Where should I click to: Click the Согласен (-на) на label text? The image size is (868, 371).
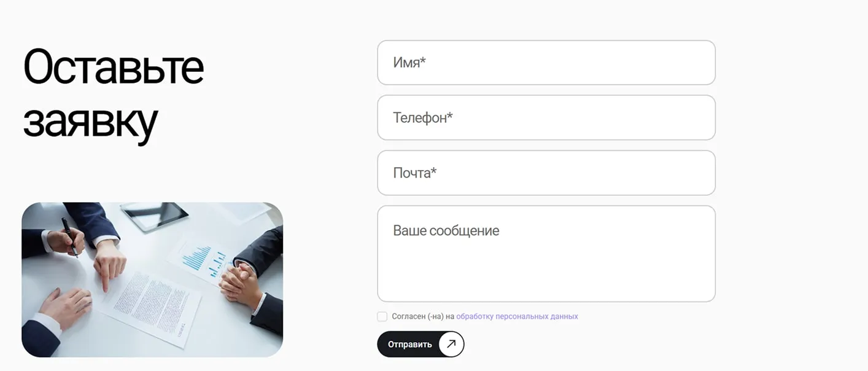(x=422, y=316)
